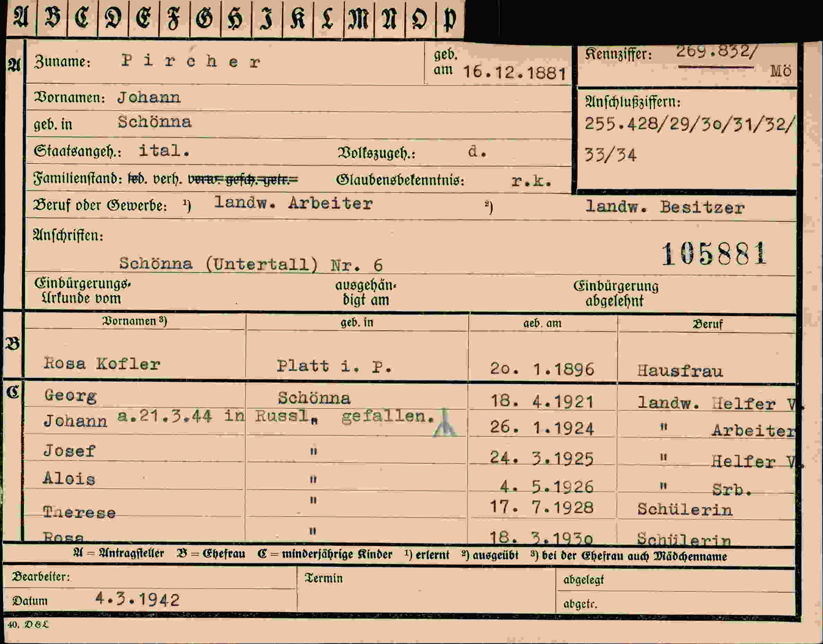Click the '33/34' continuation number
The image size is (823, 644).
tap(611, 155)
